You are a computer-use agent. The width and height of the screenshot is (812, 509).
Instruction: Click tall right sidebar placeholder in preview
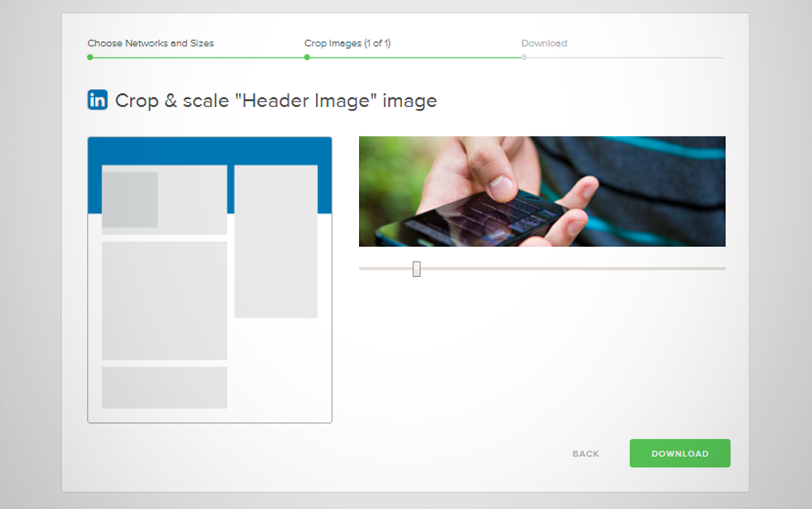[x=276, y=241]
